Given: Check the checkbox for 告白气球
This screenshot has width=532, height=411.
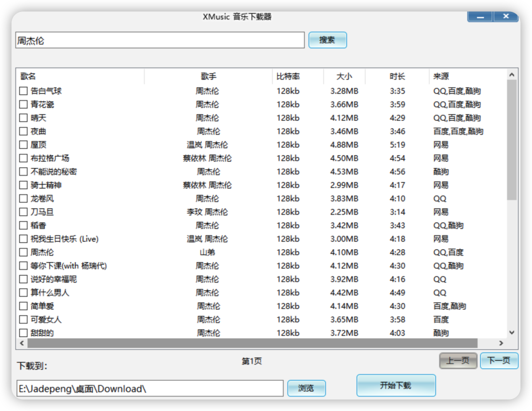Looking at the screenshot, I should [x=23, y=91].
